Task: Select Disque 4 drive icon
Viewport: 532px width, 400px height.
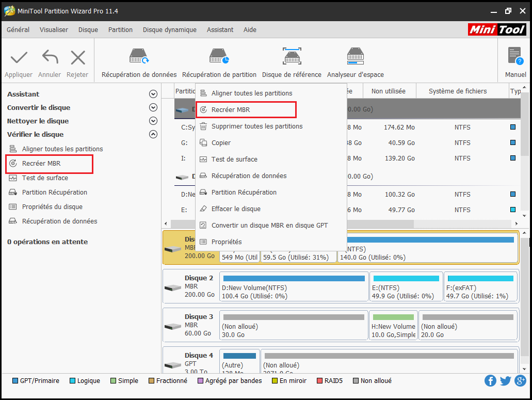Action: point(173,365)
